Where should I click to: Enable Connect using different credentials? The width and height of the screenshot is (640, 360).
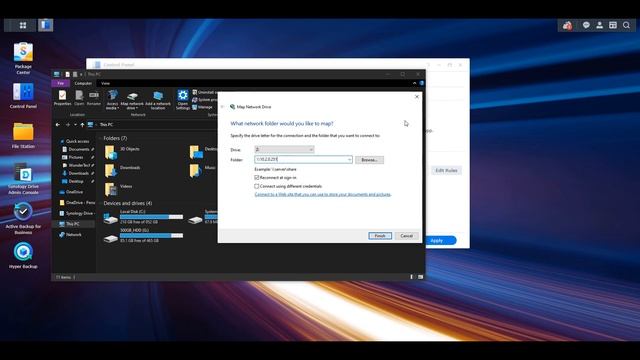[x=257, y=186]
